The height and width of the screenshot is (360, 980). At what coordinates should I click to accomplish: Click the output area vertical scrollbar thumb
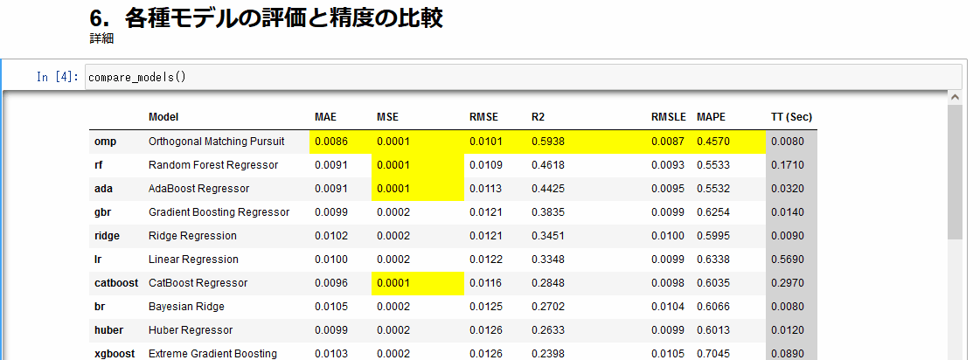pyautogui.click(x=955, y=172)
